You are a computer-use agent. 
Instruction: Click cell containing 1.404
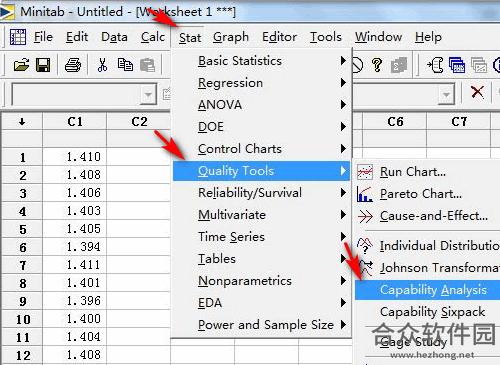tap(75, 337)
